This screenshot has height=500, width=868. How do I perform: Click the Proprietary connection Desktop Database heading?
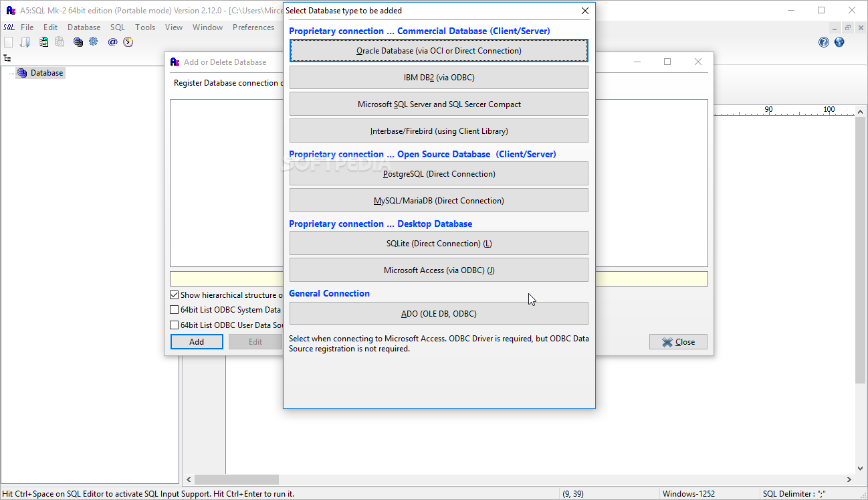click(381, 224)
